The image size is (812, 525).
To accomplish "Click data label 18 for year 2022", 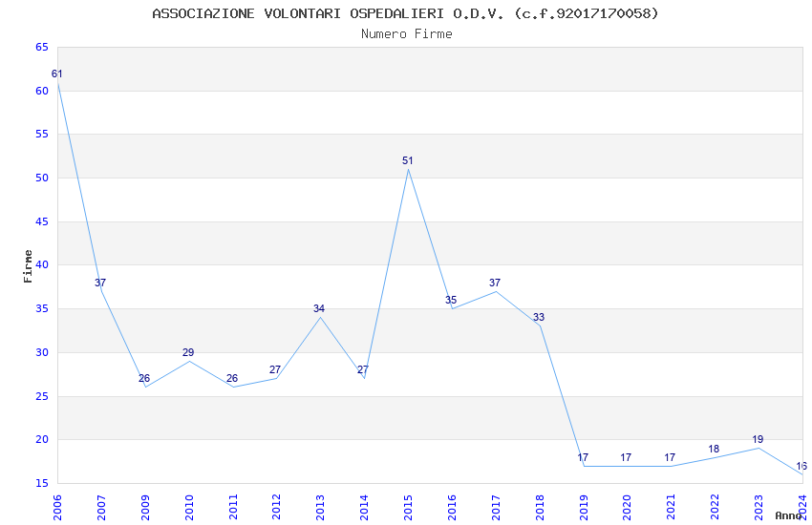I will tap(714, 449).
